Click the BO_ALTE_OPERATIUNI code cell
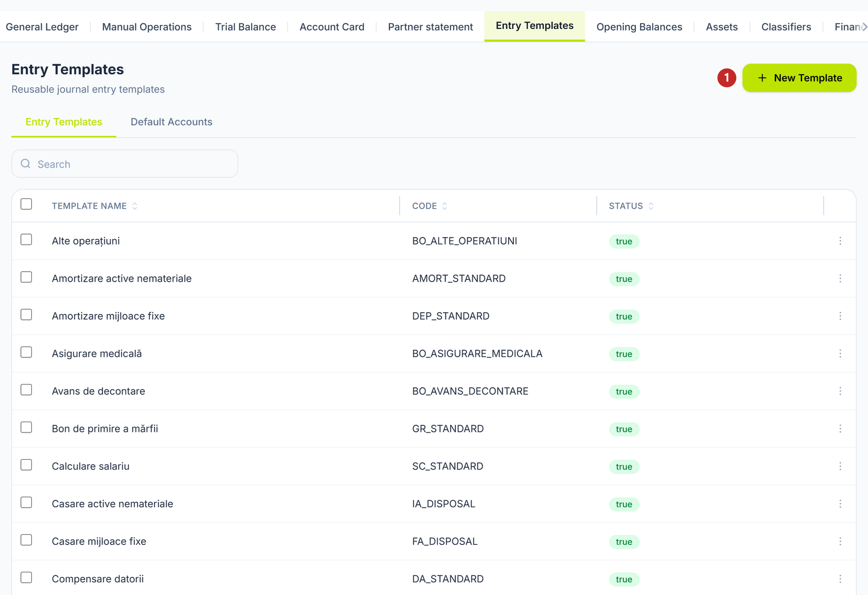 pyautogui.click(x=465, y=241)
